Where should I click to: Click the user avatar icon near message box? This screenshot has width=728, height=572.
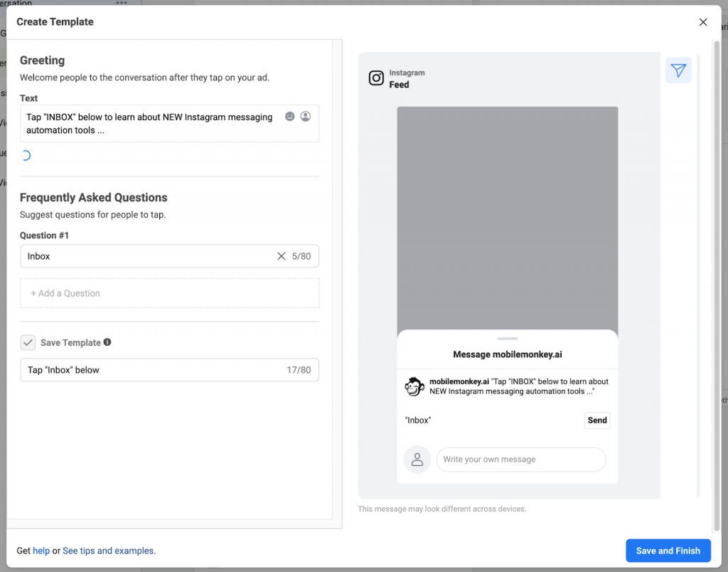point(417,460)
